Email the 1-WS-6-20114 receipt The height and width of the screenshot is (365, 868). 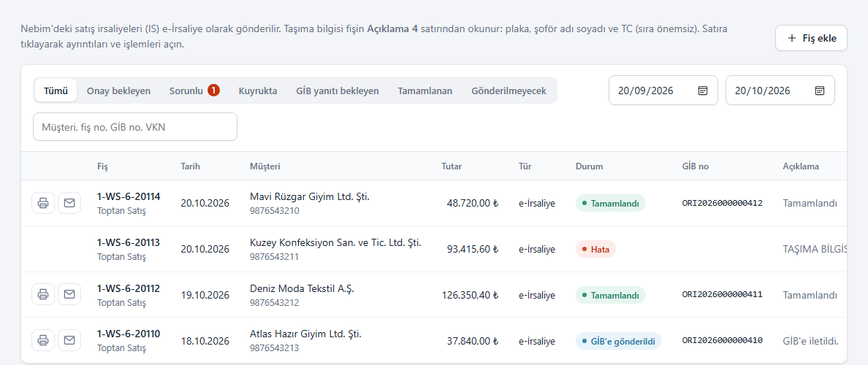[69, 203]
